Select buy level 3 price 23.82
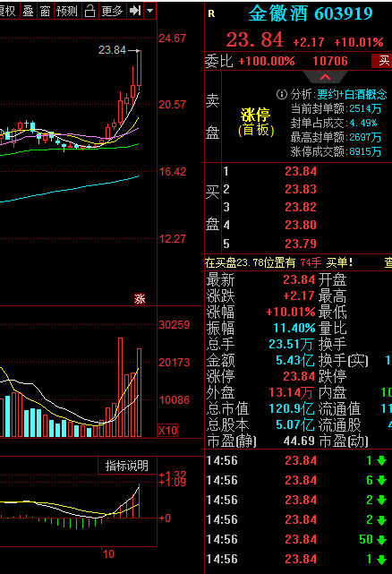The image size is (392, 574). coord(301,207)
